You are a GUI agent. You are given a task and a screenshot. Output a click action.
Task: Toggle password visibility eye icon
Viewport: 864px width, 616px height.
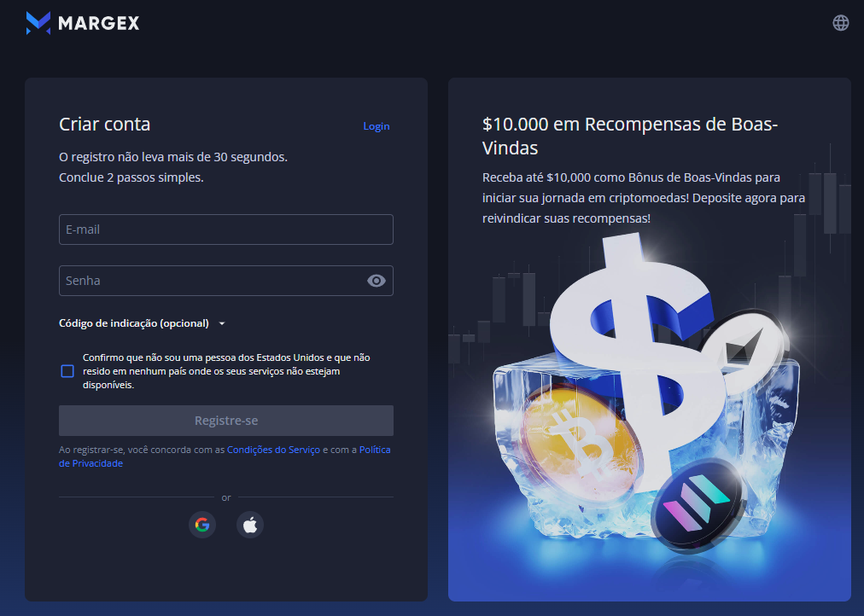[x=377, y=281]
